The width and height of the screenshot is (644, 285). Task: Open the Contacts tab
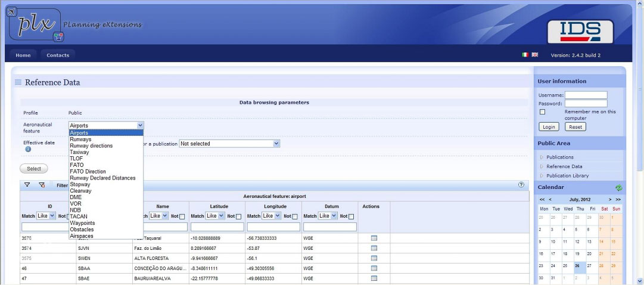click(x=58, y=55)
